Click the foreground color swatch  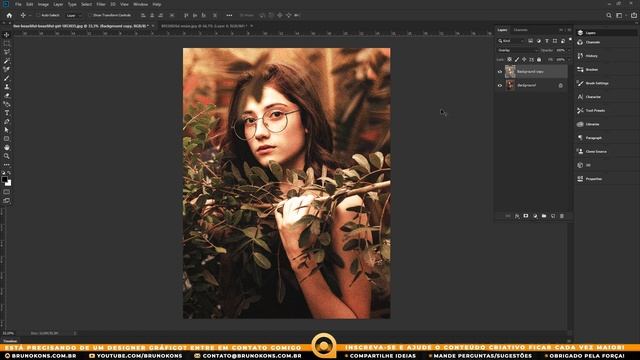tap(4, 179)
